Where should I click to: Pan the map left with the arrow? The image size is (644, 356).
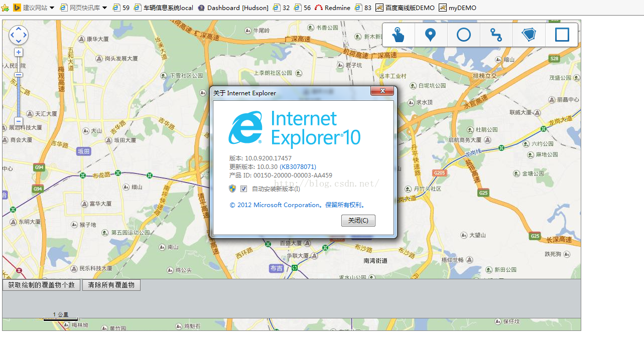point(13,35)
